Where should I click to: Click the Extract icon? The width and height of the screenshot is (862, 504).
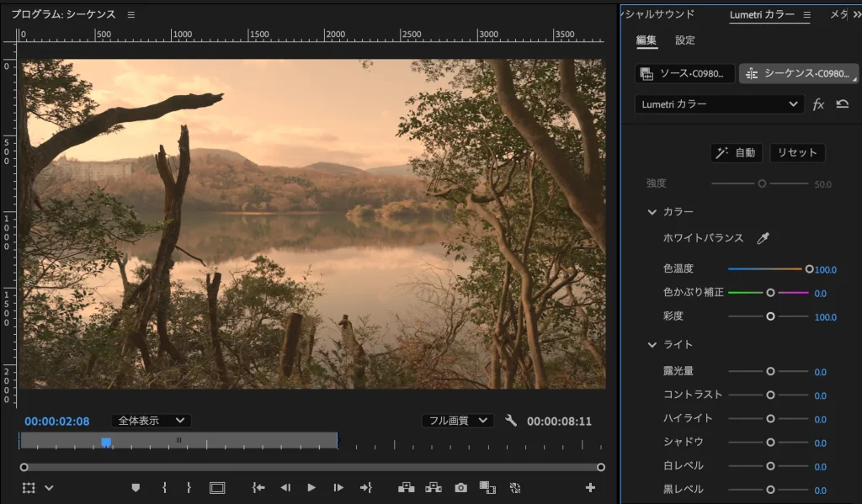point(434,486)
